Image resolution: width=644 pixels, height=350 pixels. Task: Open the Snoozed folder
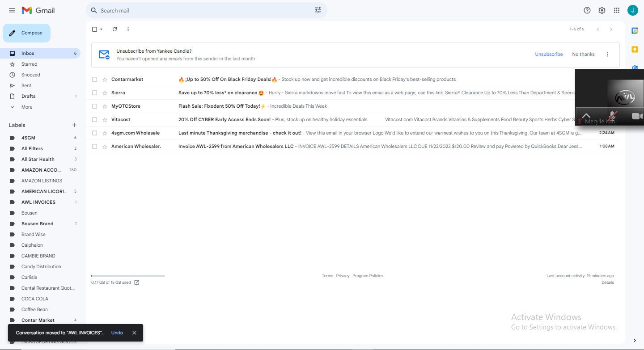point(40,75)
